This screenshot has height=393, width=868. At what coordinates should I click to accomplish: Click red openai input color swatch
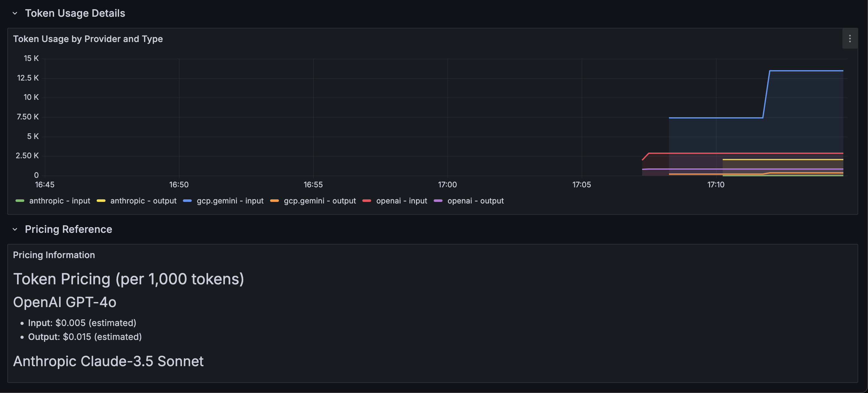point(367,201)
